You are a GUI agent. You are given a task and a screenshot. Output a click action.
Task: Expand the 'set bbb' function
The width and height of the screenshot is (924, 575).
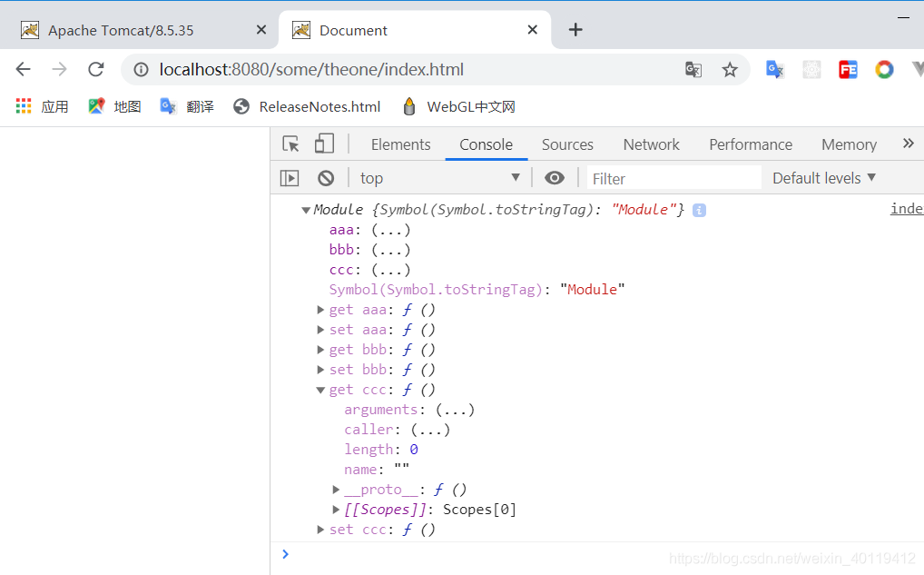(320, 370)
